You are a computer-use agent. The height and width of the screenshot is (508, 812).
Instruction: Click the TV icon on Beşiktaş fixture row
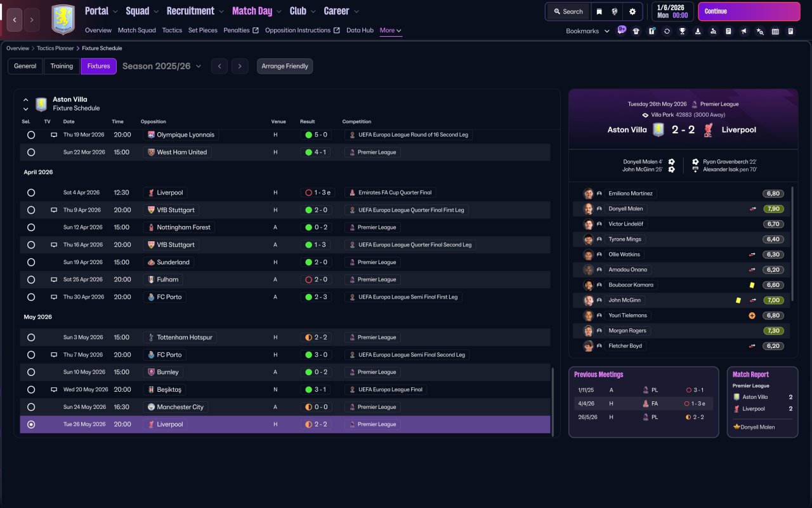point(54,389)
